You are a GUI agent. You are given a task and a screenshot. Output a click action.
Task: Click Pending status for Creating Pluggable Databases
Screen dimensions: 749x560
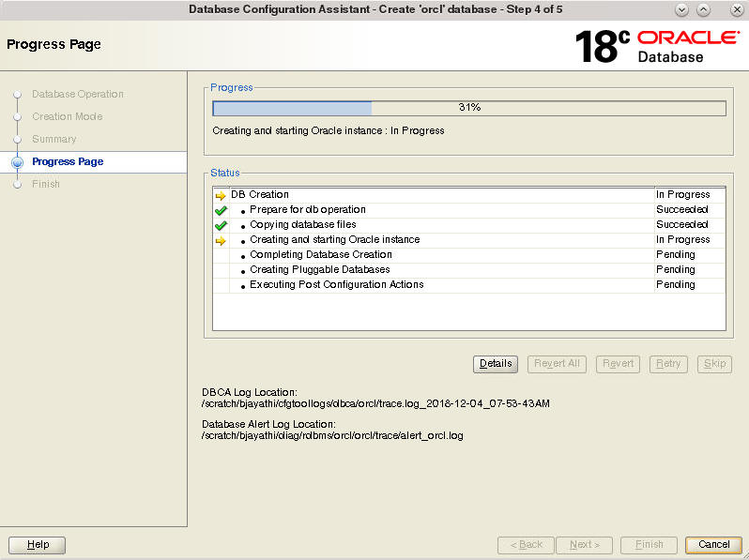click(x=676, y=270)
